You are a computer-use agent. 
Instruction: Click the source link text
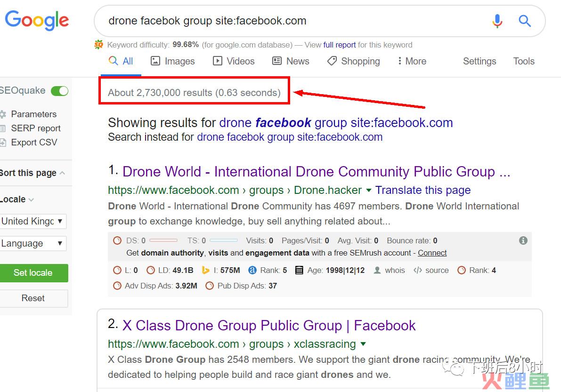(437, 270)
